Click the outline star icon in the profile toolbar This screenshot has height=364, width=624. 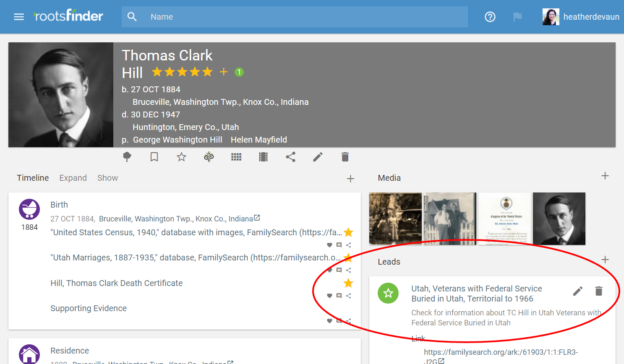tap(181, 157)
